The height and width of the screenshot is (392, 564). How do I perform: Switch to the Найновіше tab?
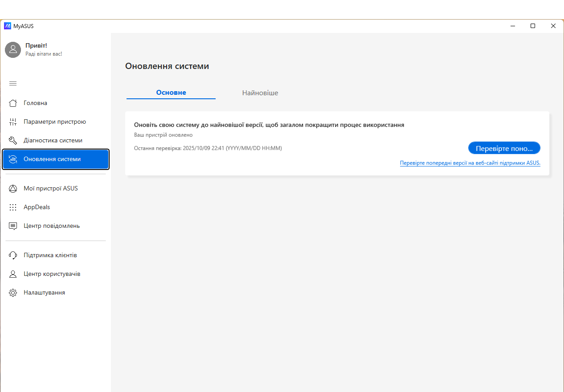tap(260, 93)
